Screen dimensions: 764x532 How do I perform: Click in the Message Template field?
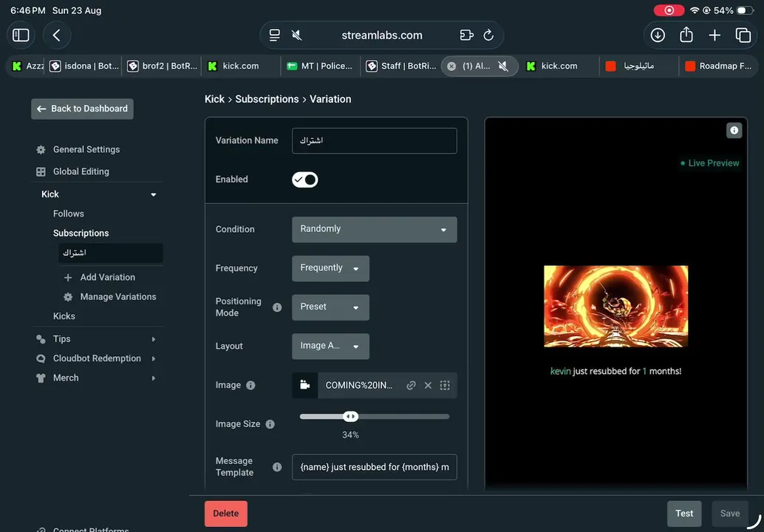(x=374, y=467)
